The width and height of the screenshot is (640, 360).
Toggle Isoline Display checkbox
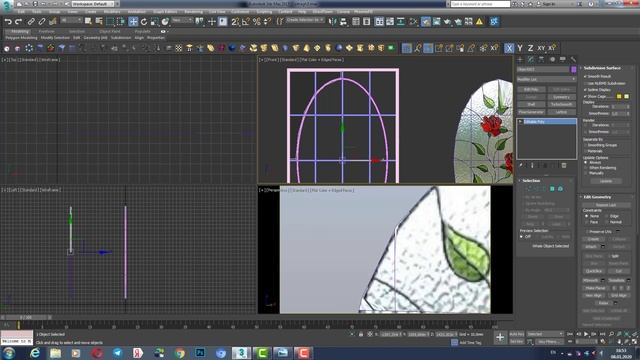click(x=585, y=90)
